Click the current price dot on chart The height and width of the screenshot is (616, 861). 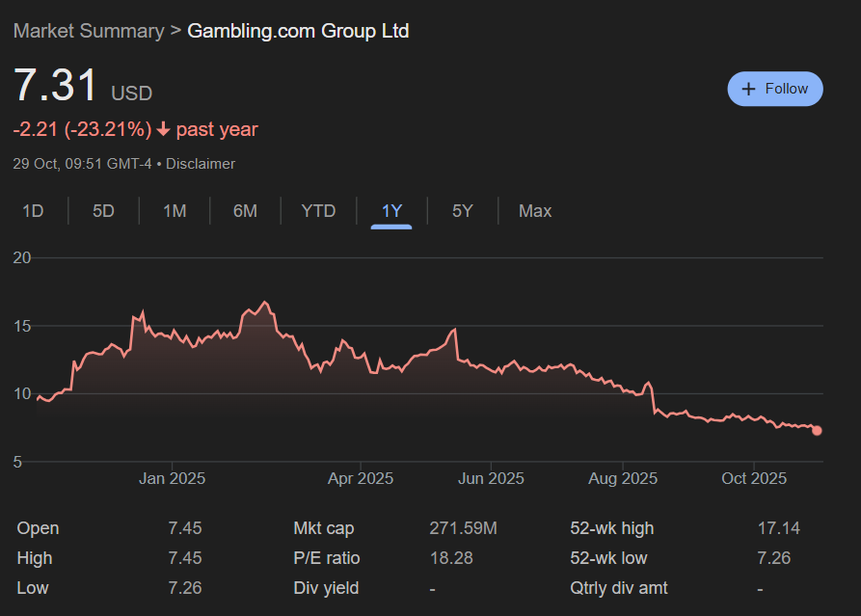click(817, 431)
